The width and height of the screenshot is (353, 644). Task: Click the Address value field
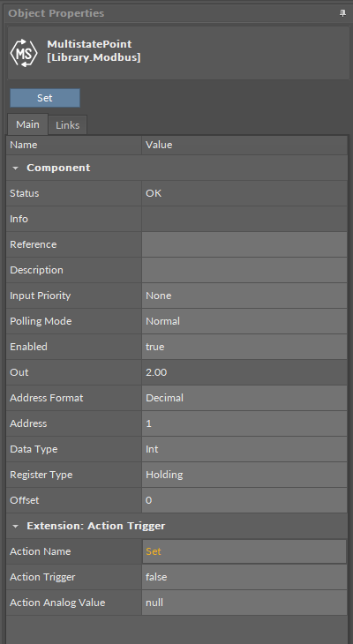[x=244, y=423]
